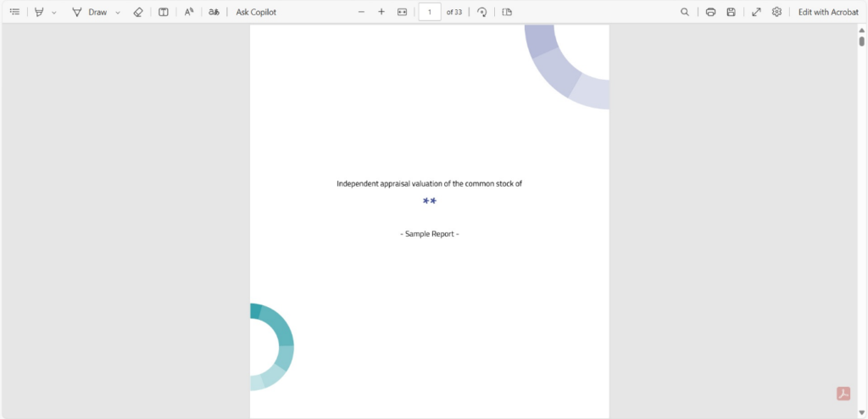Open Ask Copilot
The width and height of the screenshot is (868, 419).
click(x=256, y=12)
